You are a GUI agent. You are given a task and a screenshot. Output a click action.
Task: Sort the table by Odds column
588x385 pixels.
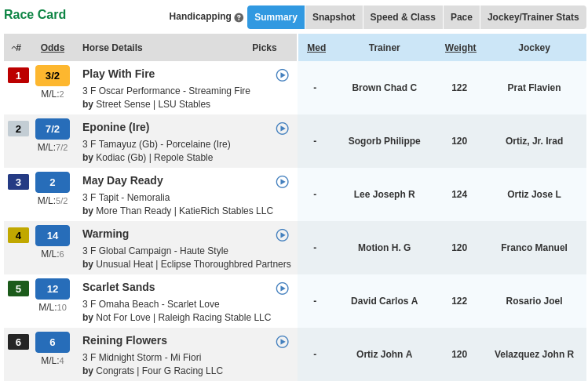pyautogui.click(x=53, y=48)
